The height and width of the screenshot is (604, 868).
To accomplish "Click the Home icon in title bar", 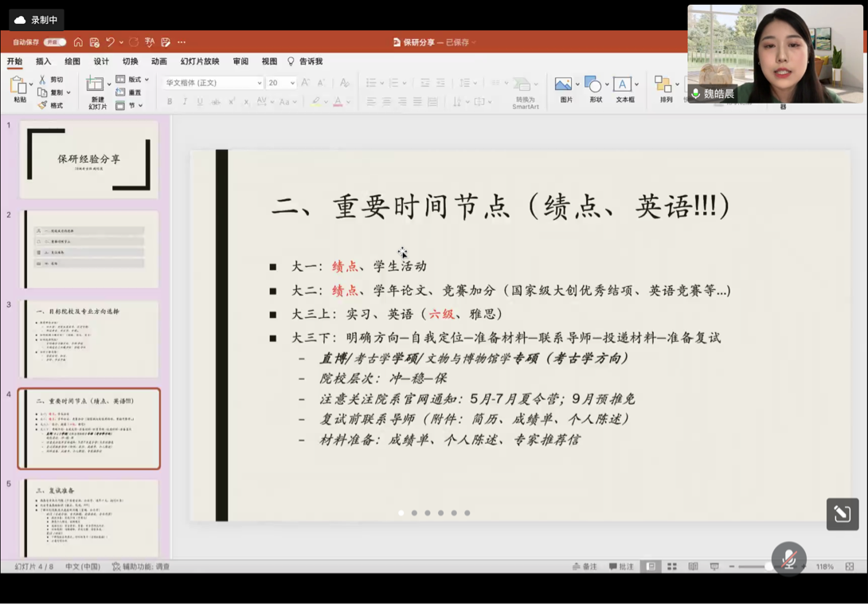I will (x=78, y=42).
